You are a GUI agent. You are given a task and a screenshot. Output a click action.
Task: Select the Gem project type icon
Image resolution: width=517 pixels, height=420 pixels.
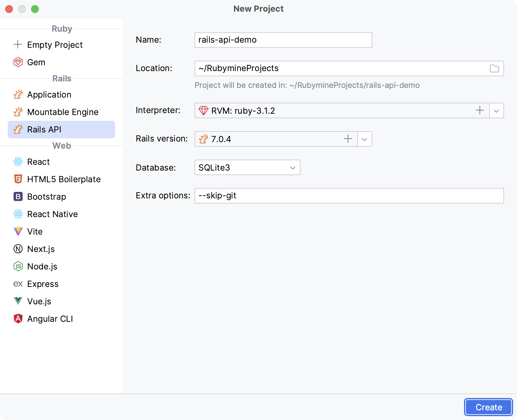[x=18, y=62]
